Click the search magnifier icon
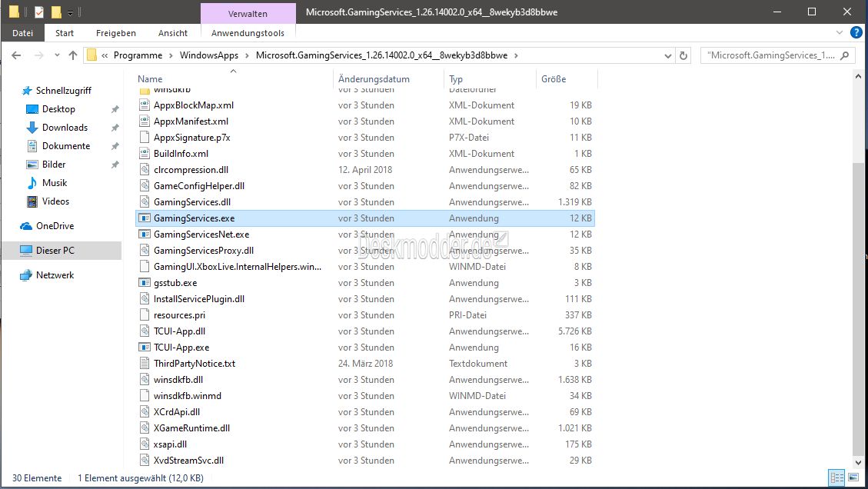868x489 pixels. pos(844,55)
